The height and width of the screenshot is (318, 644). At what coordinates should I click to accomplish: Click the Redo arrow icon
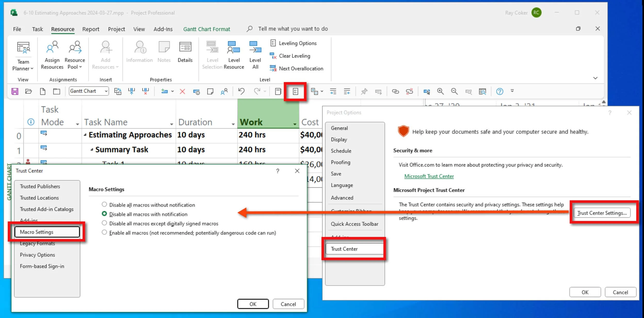[x=257, y=91]
